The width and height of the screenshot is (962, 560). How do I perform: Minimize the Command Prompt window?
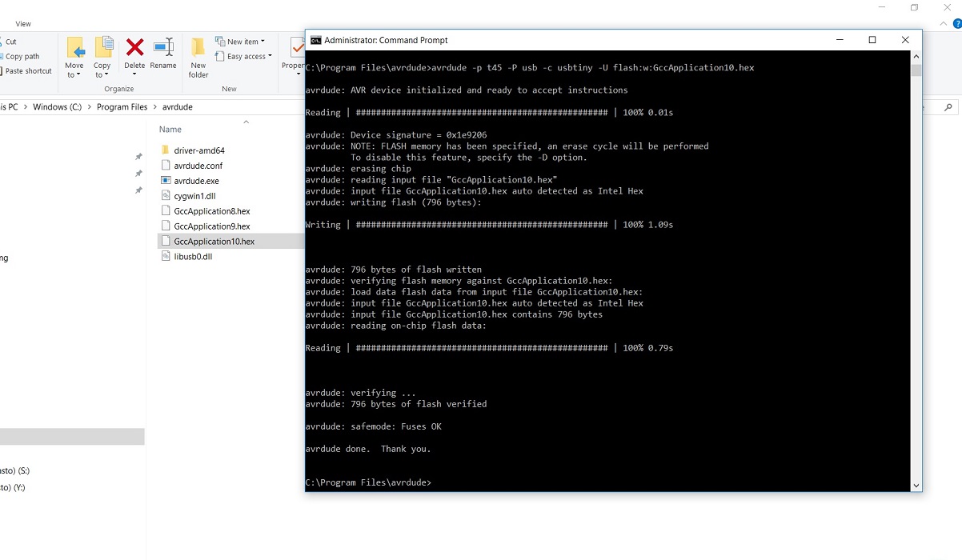coord(840,40)
